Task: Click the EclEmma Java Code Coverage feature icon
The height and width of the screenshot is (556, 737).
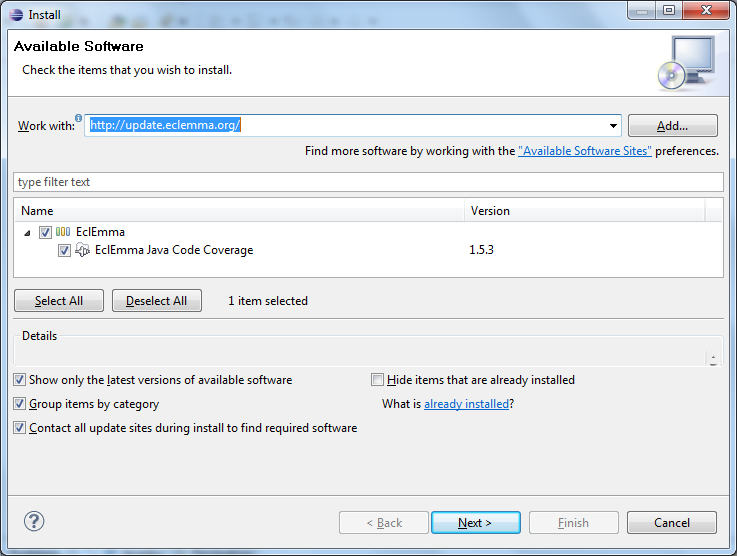Action: click(x=82, y=250)
